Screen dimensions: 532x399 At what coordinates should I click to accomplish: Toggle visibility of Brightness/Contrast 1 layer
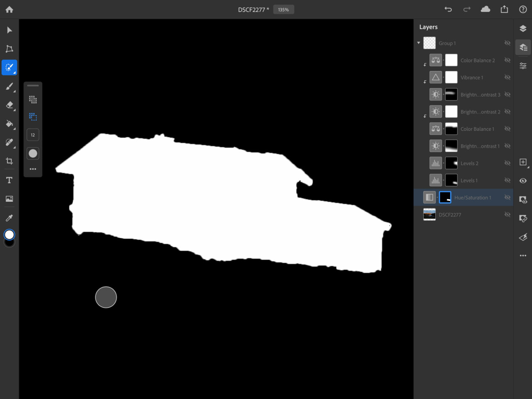(x=508, y=146)
